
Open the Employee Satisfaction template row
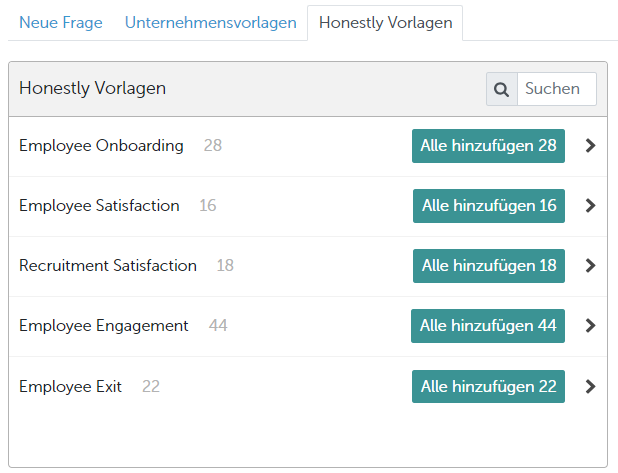click(x=99, y=205)
